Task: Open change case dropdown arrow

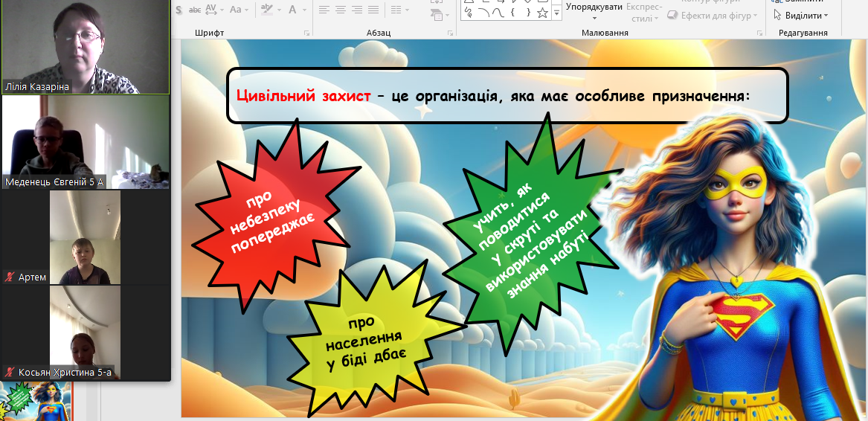Action: [248, 10]
